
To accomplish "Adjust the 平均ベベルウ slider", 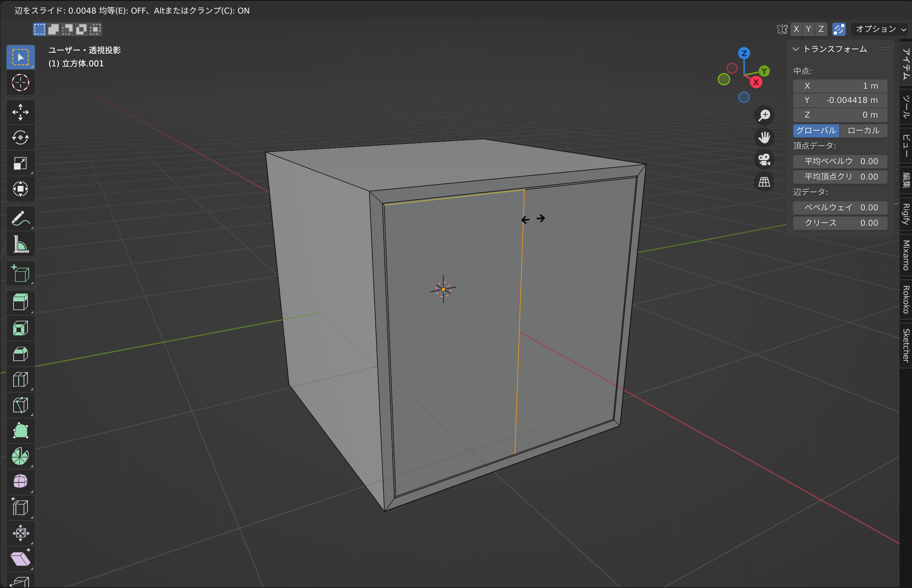I will (840, 161).
